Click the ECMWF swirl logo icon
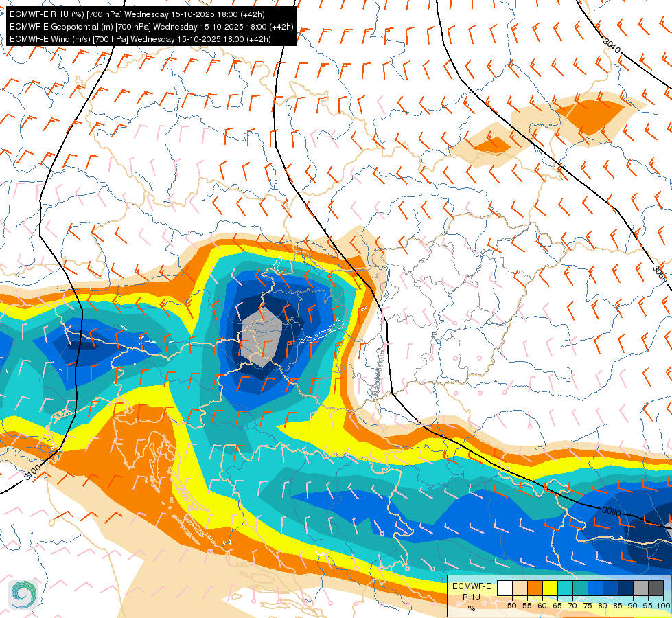The width and height of the screenshot is (672, 618). tap(23, 595)
